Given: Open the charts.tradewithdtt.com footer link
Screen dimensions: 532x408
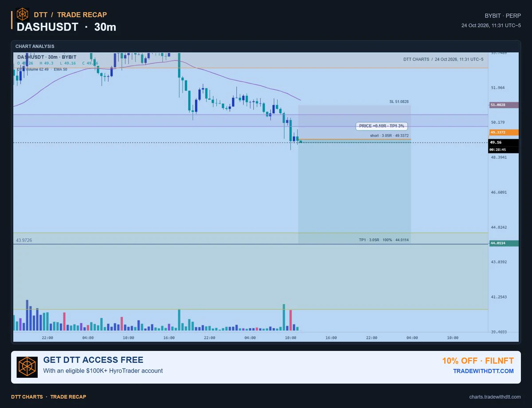Looking at the screenshot, I should click(495, 396).
